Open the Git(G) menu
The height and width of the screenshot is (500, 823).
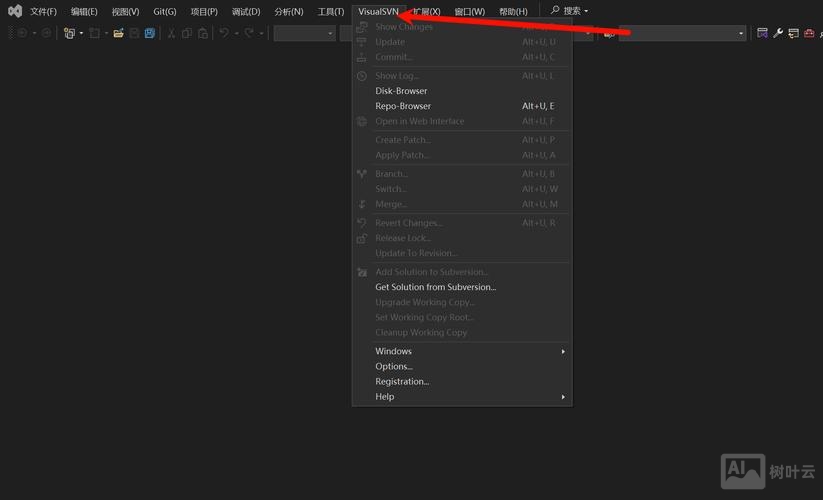pyautogui.click(x=164, y=11)
